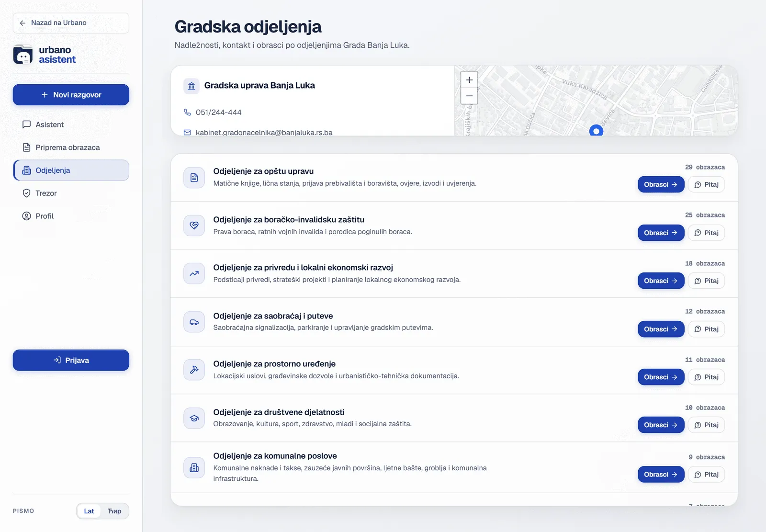The width and height of the screenshot is (766, 532).
Task: Open Obrasci for društvene djelatnosti
Action: pos(661,425)
